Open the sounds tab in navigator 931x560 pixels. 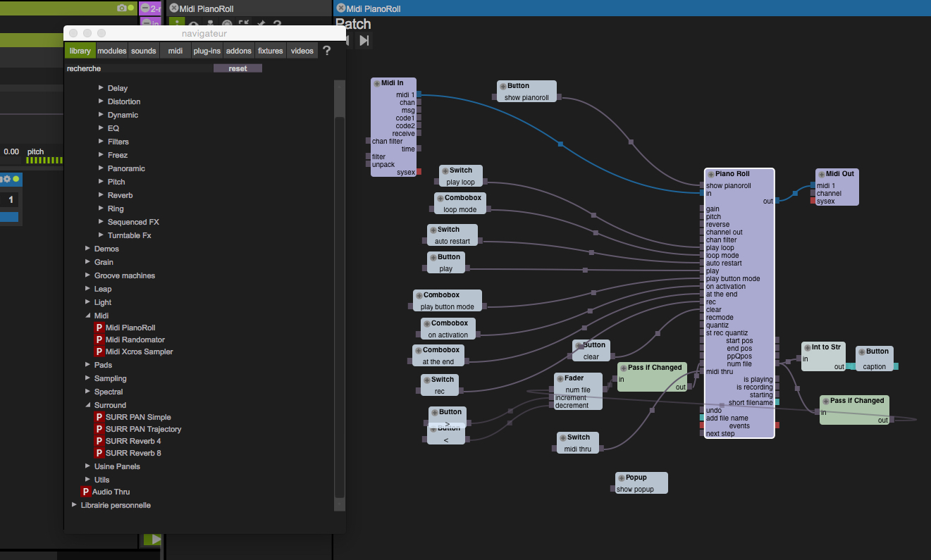pos(143,51)
